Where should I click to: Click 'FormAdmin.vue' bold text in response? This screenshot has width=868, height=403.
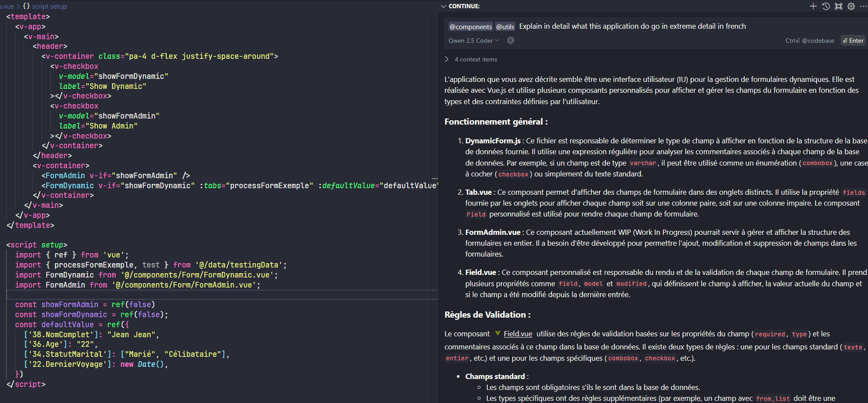tap(493, 232)
